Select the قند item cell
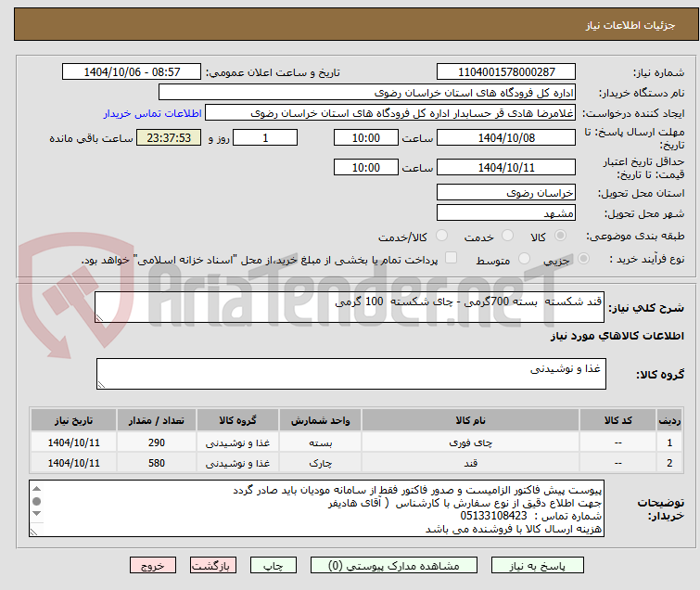This screenshot has height=590, width=700. click(471, 463)
